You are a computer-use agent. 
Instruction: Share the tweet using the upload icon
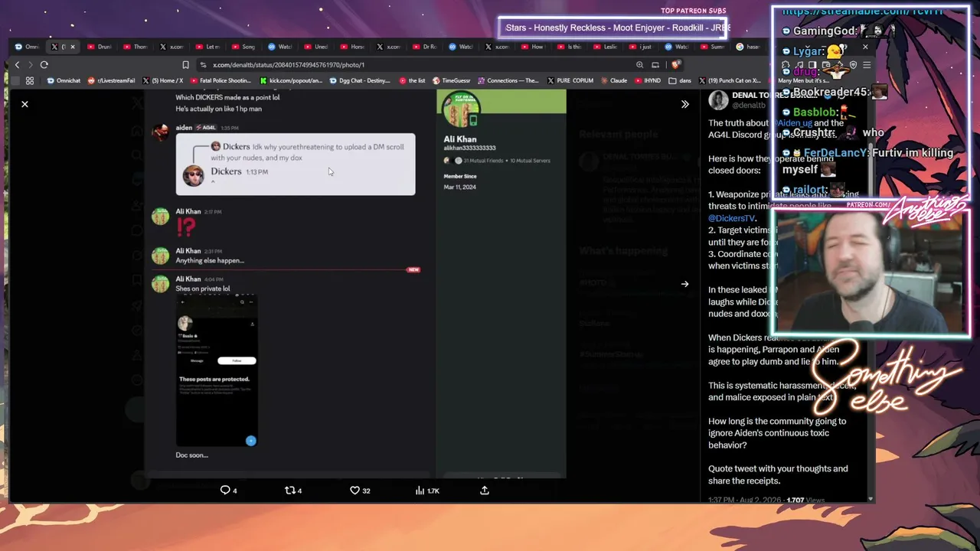tap(485, 491)
